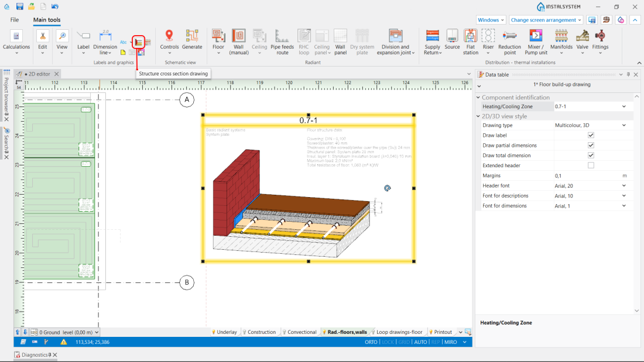
Task: Switch to the Loop drawings-floor tab
Action: click(396, 332)
